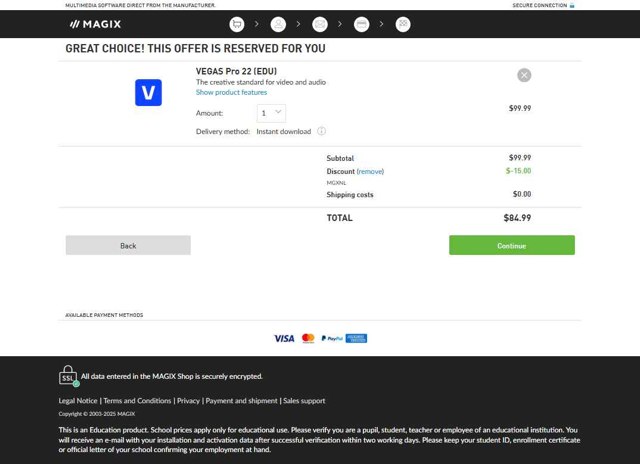The height and width of the screenshot is (464, 640).
Task: Click the Available Payment Methods heading
Action: click(x=104, y=315)
